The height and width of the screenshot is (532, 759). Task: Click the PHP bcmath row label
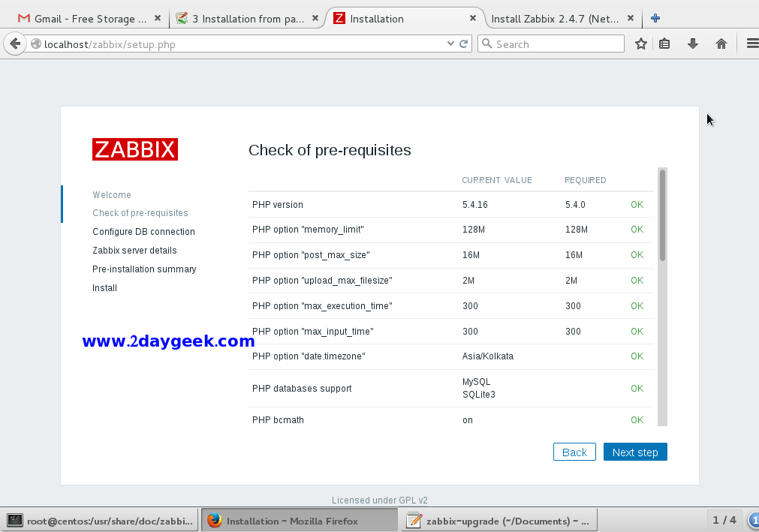pyautogui.click(x=278, y=419)
